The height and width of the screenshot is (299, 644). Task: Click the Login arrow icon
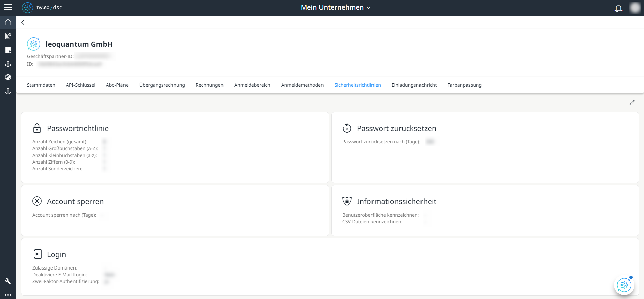[37, 254]
